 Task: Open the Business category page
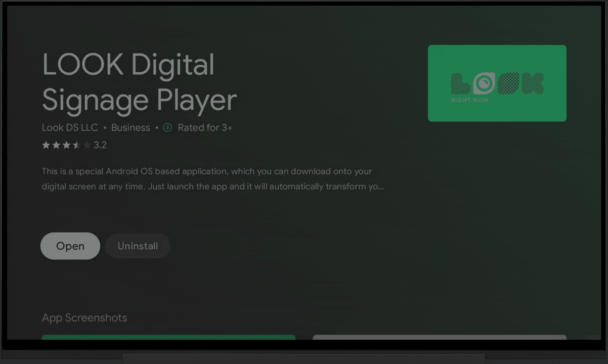[131, 127]
